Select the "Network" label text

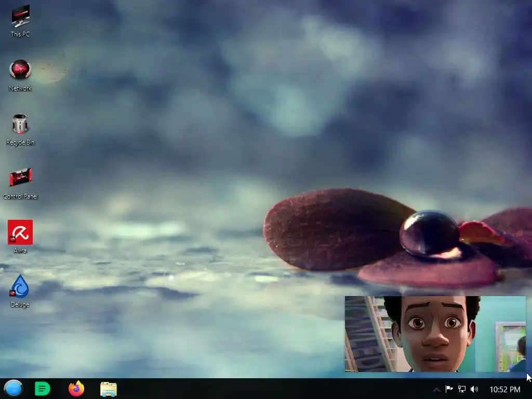(20, 88)
